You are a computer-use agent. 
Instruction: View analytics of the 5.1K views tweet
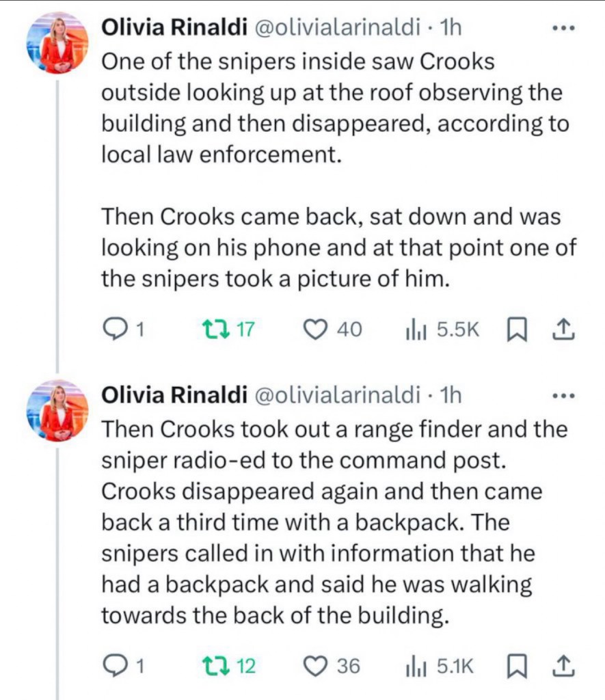pyautogui.click(x=416, y=665)
